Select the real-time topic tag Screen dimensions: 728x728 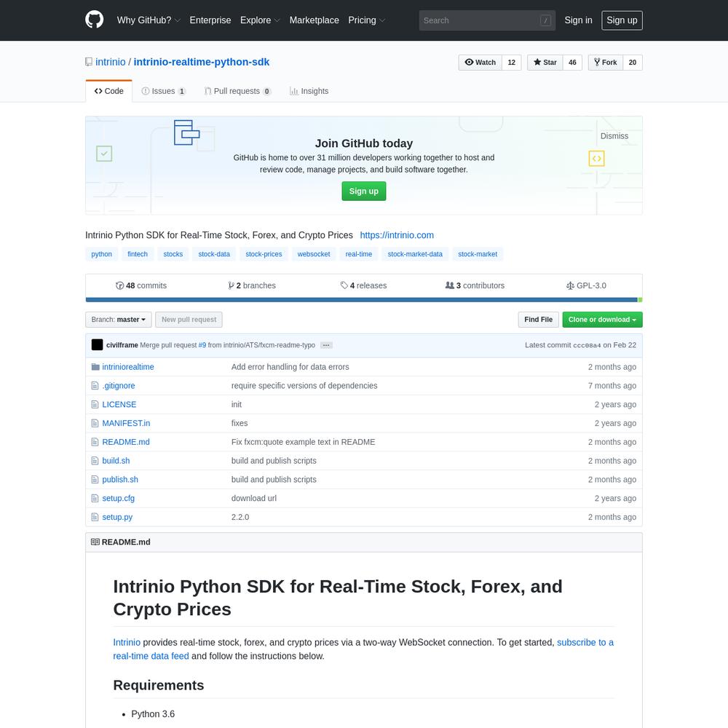tap(358, 254)
